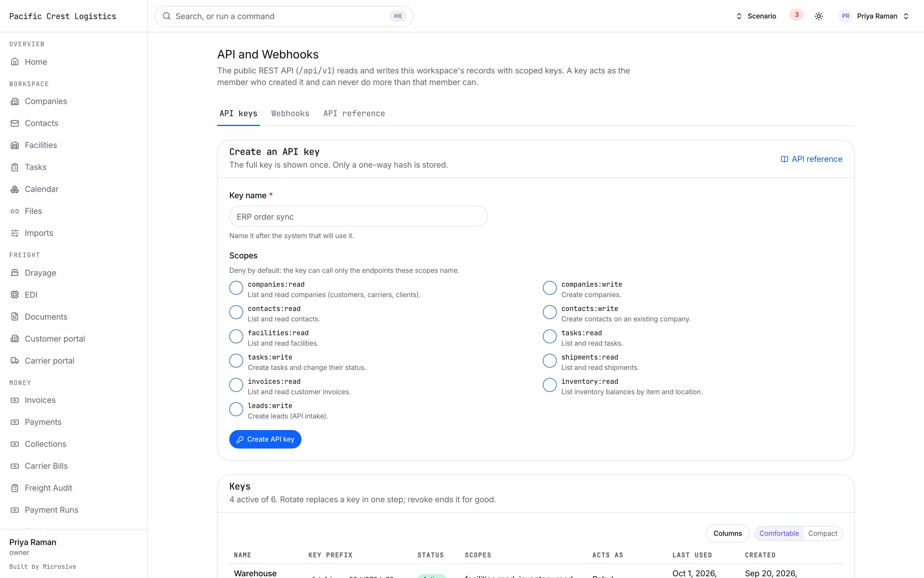Click the Pacific Crest Logistics workspace title

[x=63, y=16]
